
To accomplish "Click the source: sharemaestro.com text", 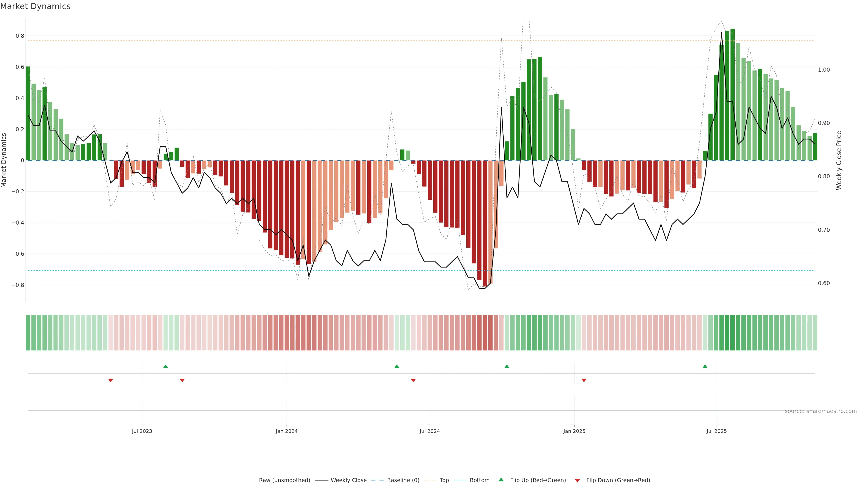I will [x=821, y=411].
